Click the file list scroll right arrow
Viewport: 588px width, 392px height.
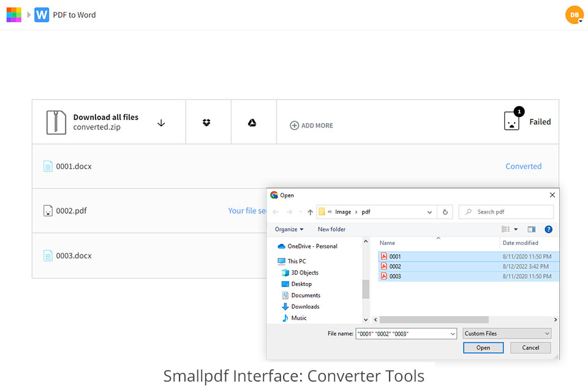click(556, 320)
